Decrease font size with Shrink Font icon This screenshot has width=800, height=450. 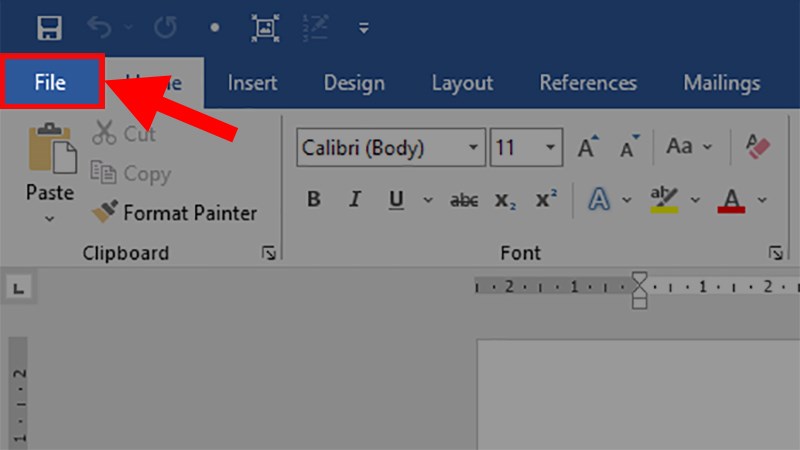tap(629, 148)
